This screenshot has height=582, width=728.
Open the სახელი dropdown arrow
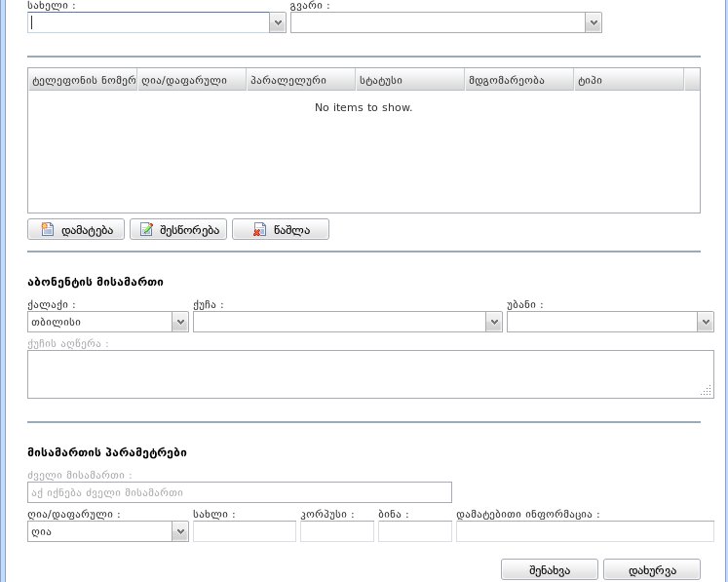coord(278,22)
